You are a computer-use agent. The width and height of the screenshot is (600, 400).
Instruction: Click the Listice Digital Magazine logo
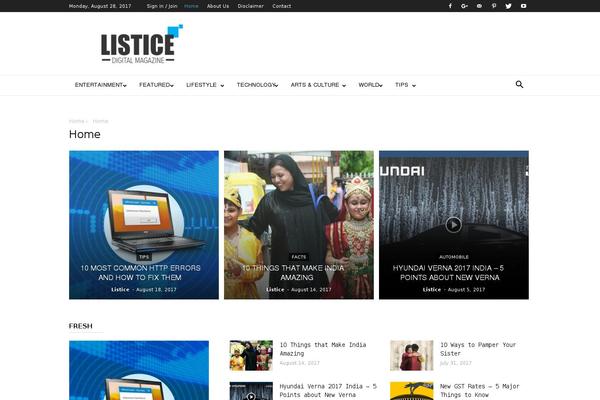point(141,44)
